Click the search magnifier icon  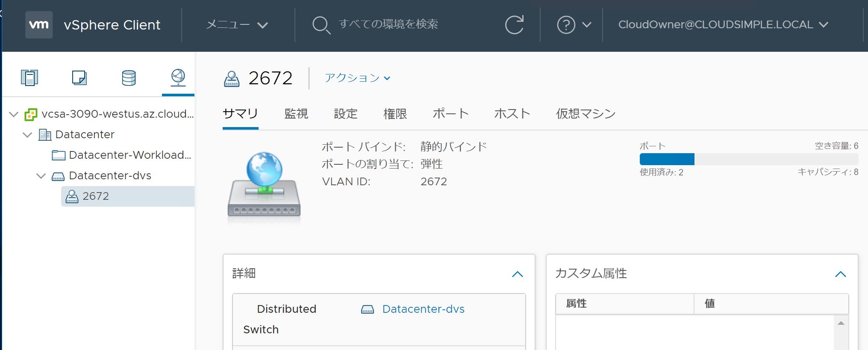[x=321, y=25]
